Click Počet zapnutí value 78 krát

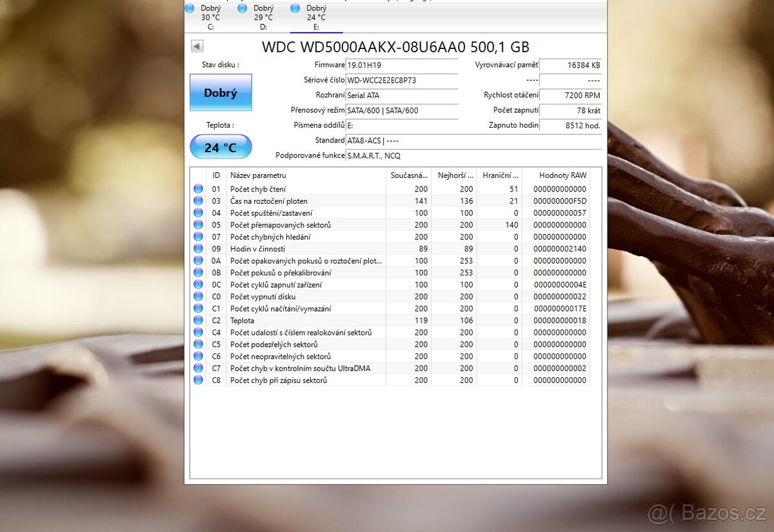(571, 110)
